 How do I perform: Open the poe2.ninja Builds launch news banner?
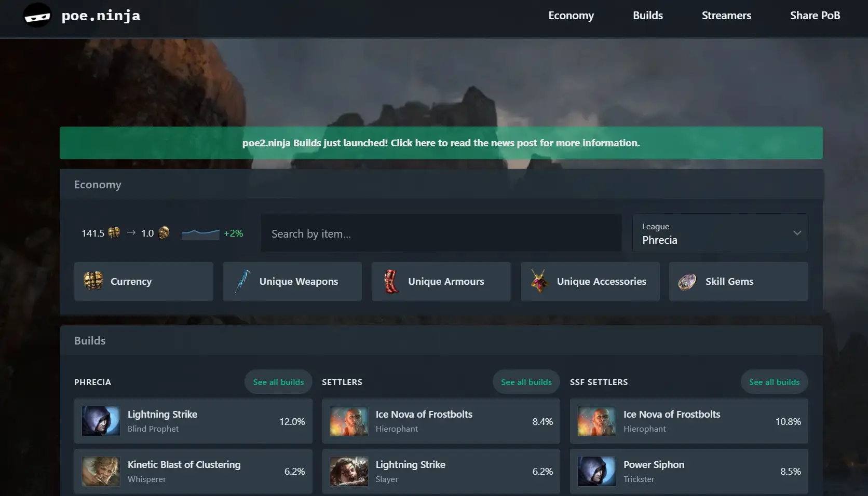coord(441,143)
